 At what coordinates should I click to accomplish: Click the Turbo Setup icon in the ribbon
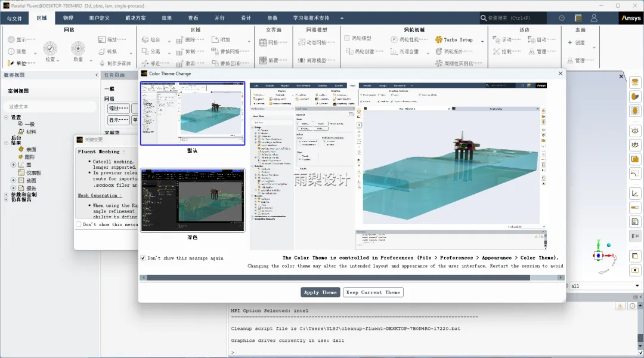point(439,39)
